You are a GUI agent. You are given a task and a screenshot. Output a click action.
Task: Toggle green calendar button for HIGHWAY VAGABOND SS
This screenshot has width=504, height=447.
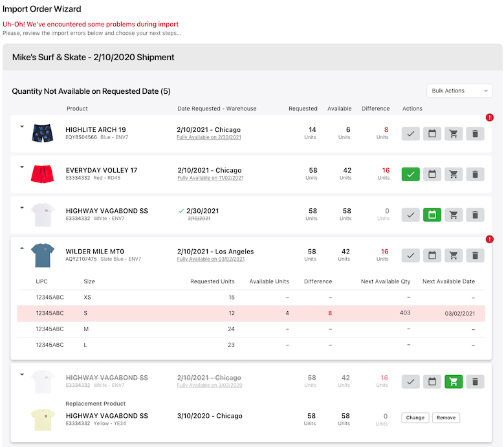tap(432, 215)
